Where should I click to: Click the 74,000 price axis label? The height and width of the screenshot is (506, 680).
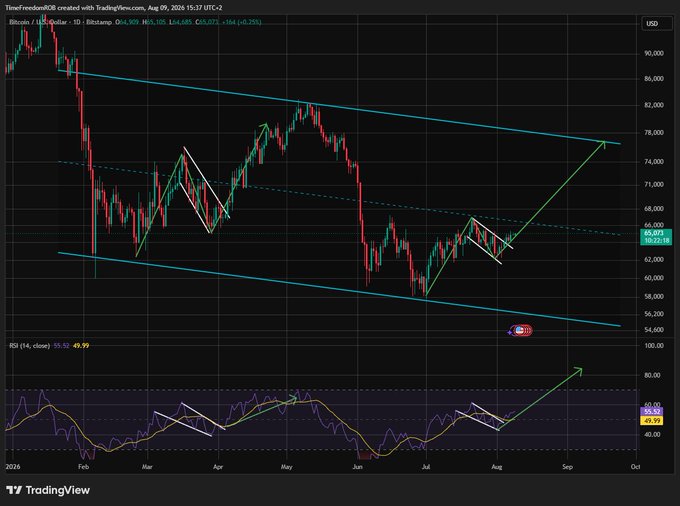(654, 162)
